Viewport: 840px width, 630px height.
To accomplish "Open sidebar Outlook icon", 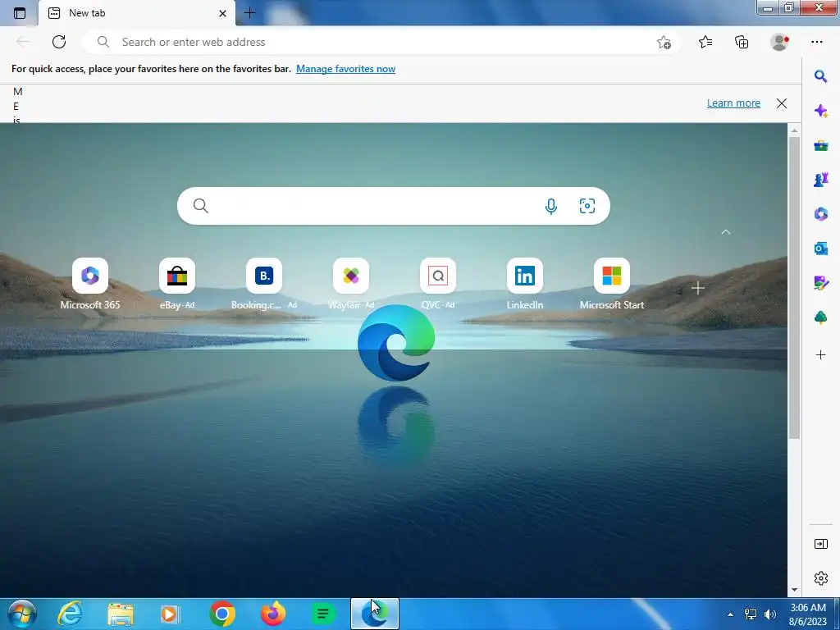I will [820, 249].
